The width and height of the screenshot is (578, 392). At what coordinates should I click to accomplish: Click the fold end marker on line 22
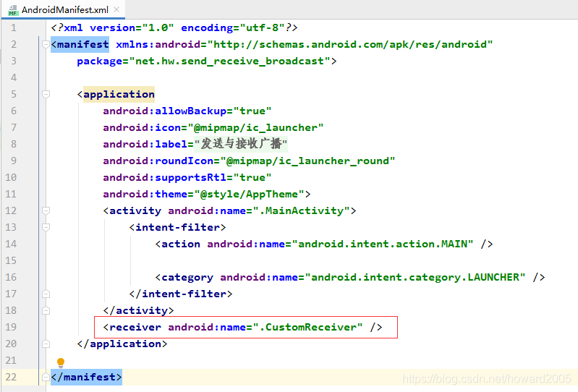click(46, 378)
